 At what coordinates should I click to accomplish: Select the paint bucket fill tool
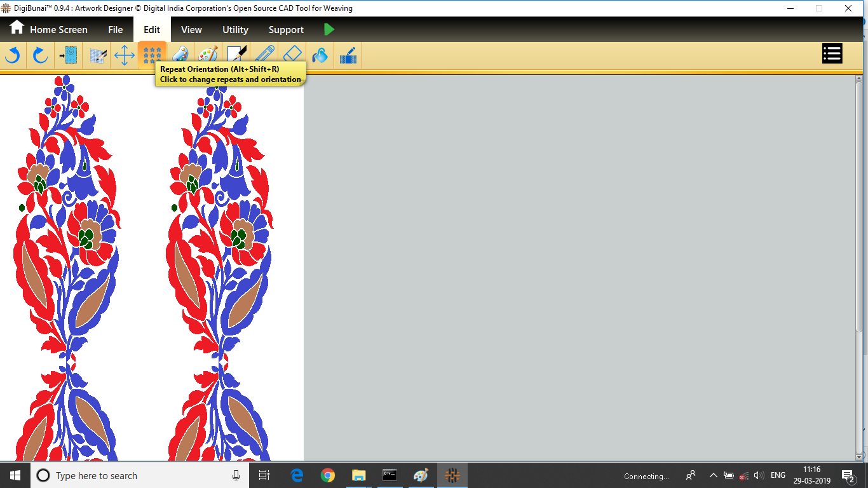click(320, 55)
